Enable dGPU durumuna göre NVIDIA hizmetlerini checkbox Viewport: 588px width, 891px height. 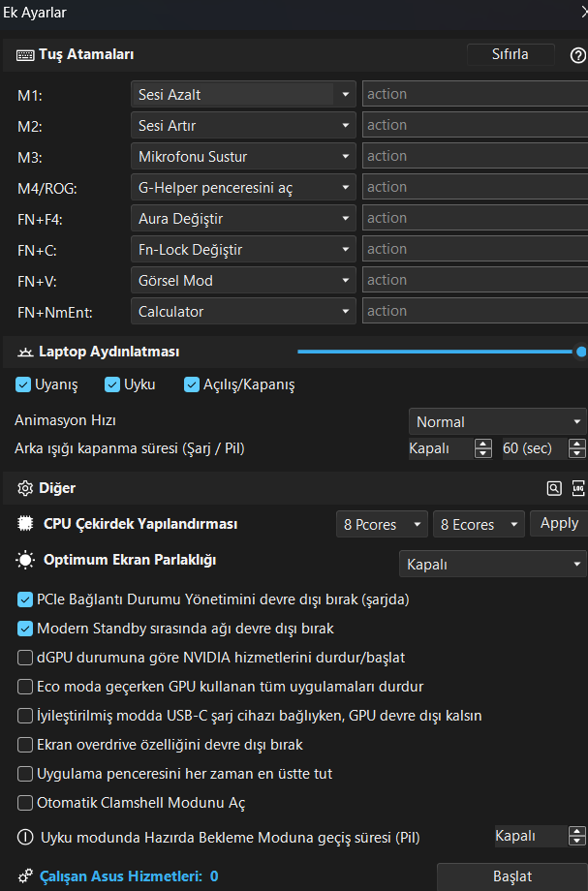pos(25,658)
